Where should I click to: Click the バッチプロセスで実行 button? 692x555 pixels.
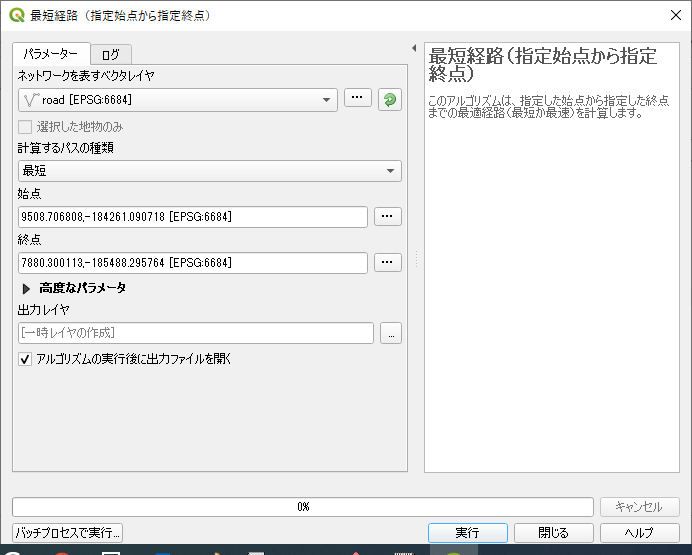[x=68, y=533]
